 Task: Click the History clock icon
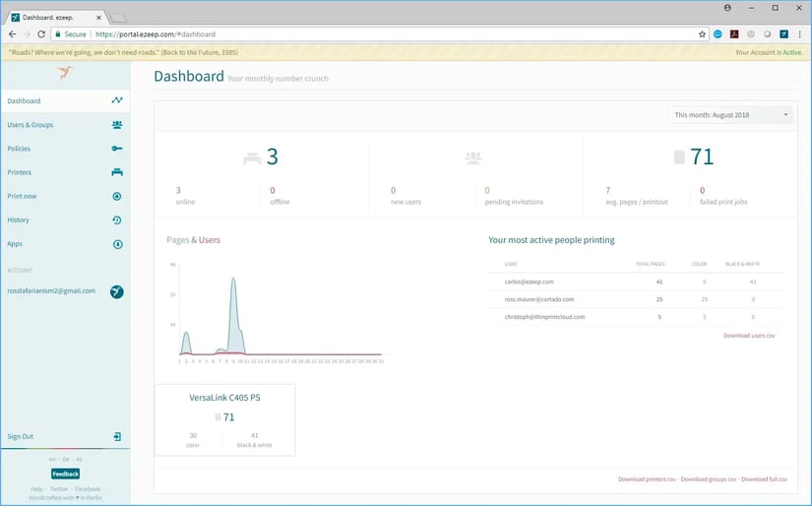[x=117, y=221]
